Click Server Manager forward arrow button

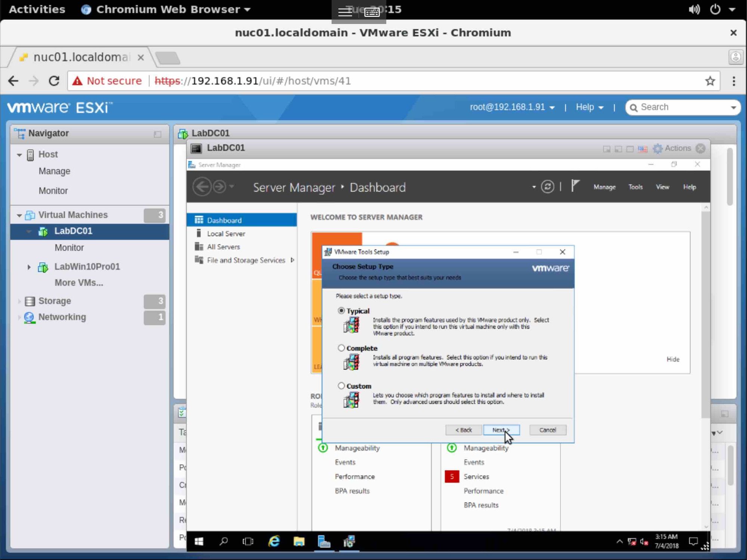pos(220,186)
